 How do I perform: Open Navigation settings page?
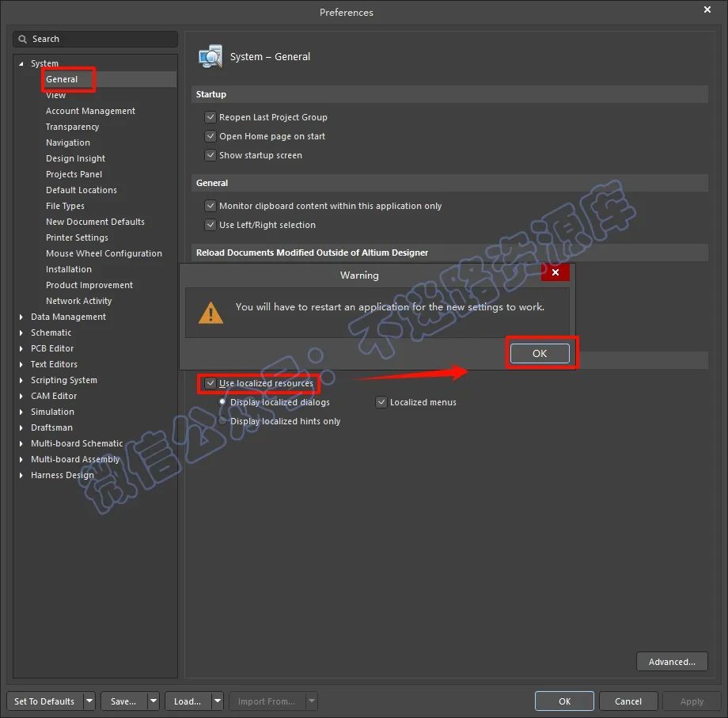pyautogui.click(x=68, y=142)
